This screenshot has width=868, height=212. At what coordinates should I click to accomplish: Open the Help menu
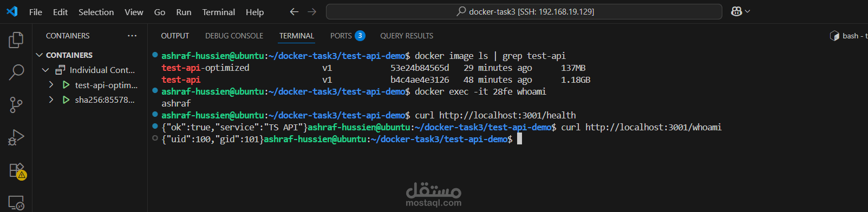[254, 12]
